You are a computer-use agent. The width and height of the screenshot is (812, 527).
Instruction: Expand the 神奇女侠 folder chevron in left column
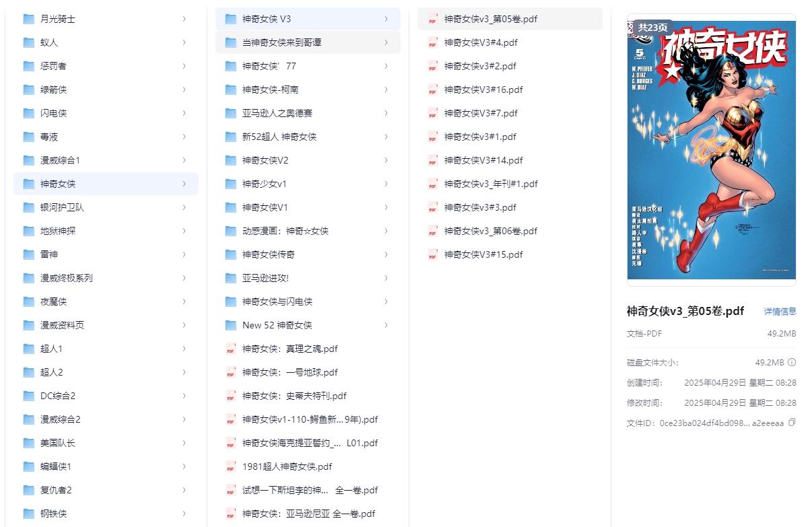(184, 184)
